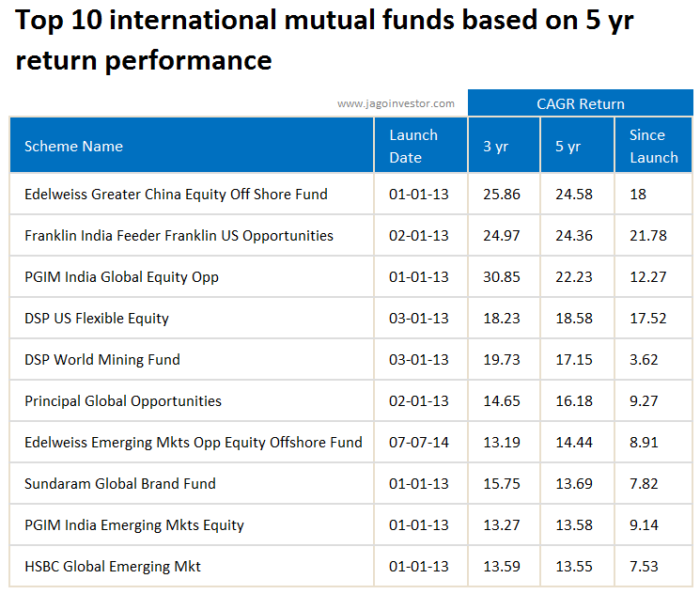Click 3 yr value 13.19
Image resolution: width=700 pixels, height=594 pixels.
coord(502,442)
